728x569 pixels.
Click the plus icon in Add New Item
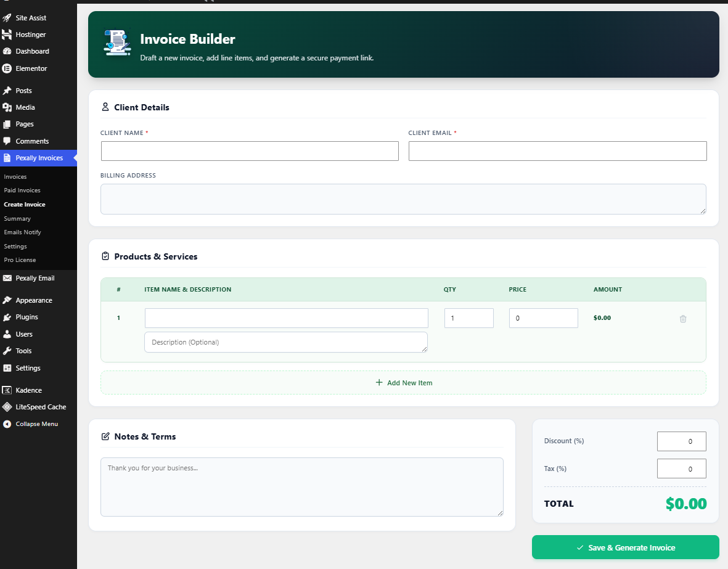coord(379,382)
